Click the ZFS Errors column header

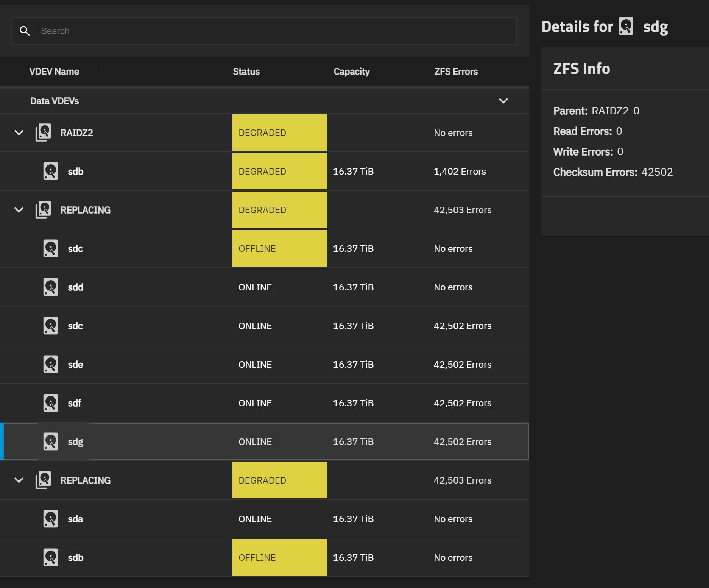[456, 72]
